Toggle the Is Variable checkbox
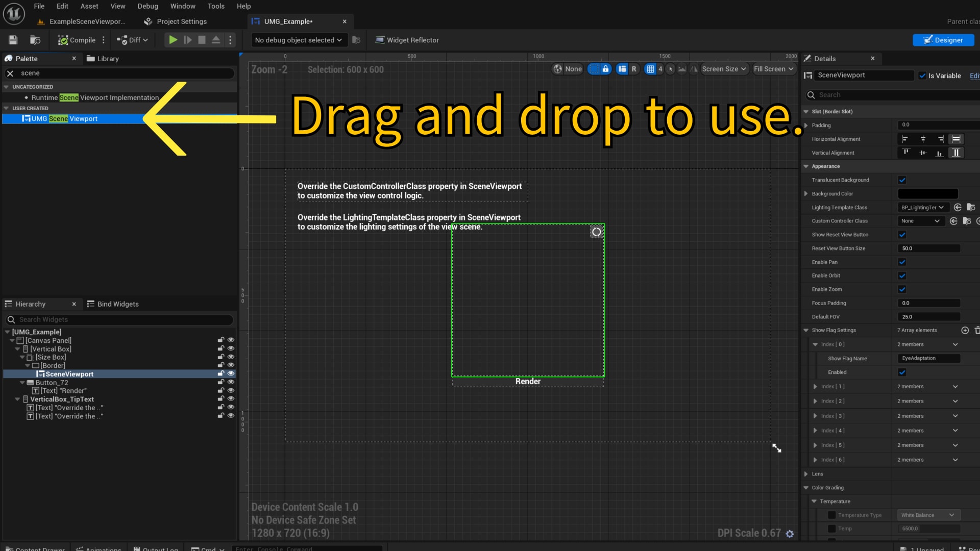 coord(922,76)
